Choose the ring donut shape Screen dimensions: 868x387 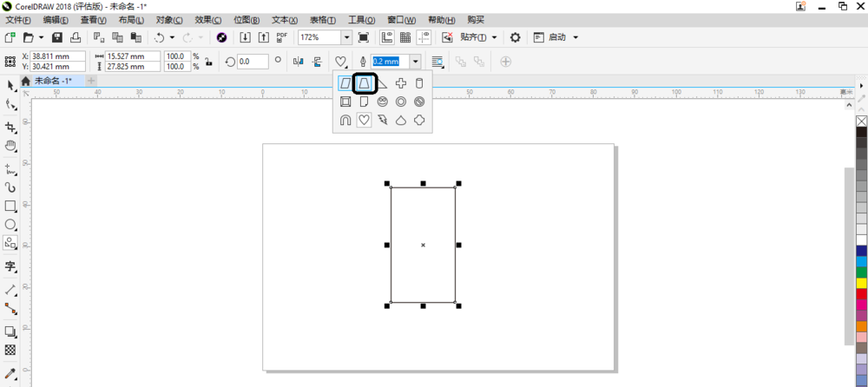[401, 102]
